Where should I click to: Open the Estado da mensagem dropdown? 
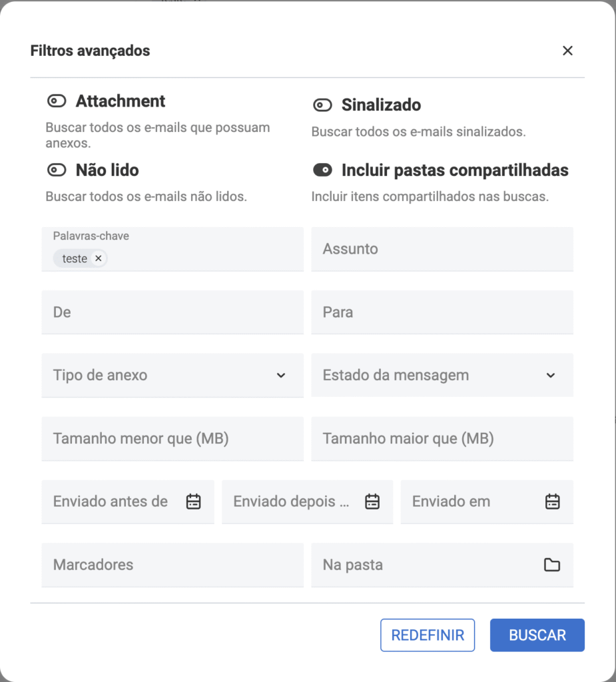442,376
